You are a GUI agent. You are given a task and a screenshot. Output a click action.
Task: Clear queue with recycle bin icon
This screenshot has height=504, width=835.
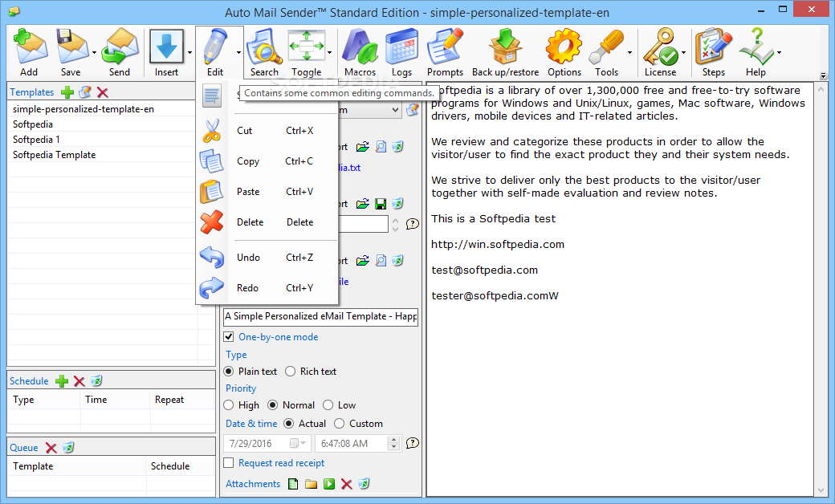pos(68,448)
